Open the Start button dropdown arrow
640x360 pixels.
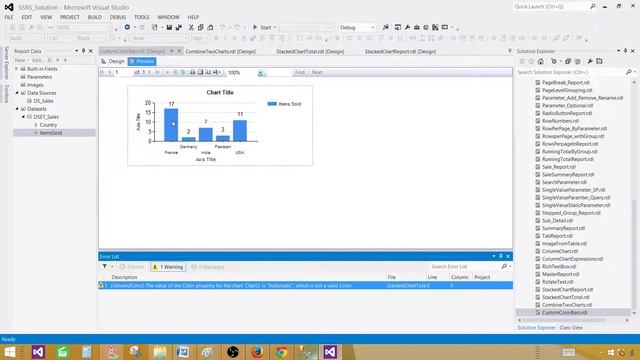(x=275, y=27)
